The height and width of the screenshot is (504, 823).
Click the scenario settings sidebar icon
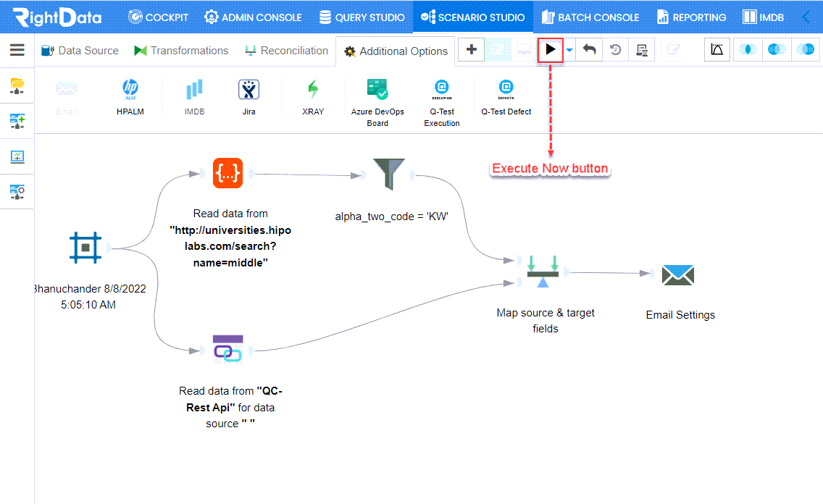click(x=17, y=192)
